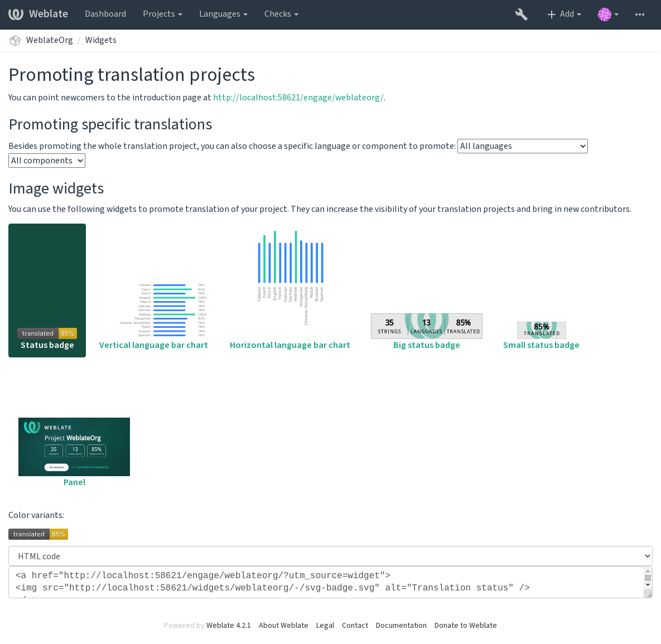Select the Big status badge widget
661x644 pixels.
pyautogui.click(x=426, y=332)
